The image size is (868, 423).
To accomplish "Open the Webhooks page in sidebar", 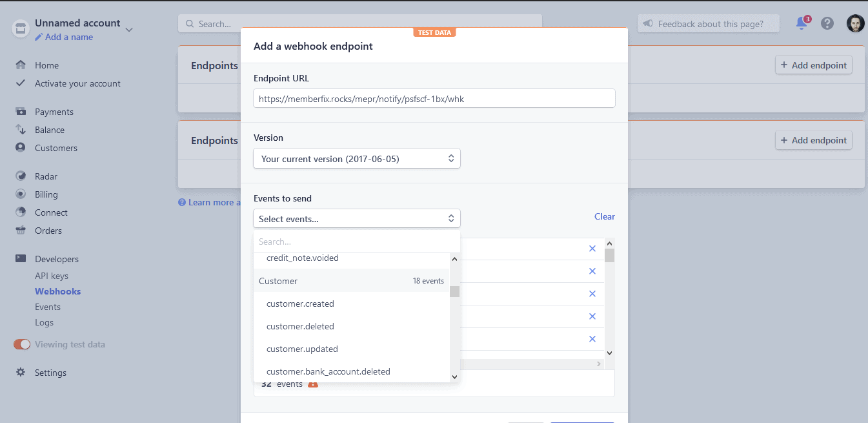I will [x=57, y=291].
